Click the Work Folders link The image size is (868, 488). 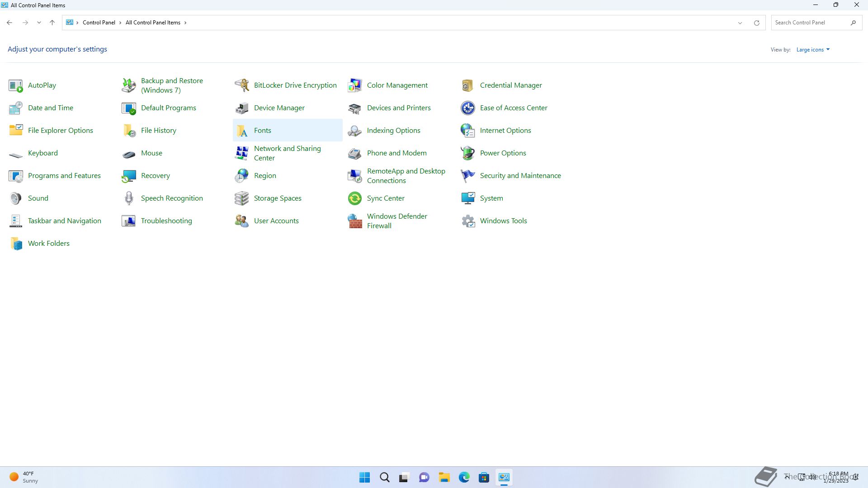pos(49,244)
